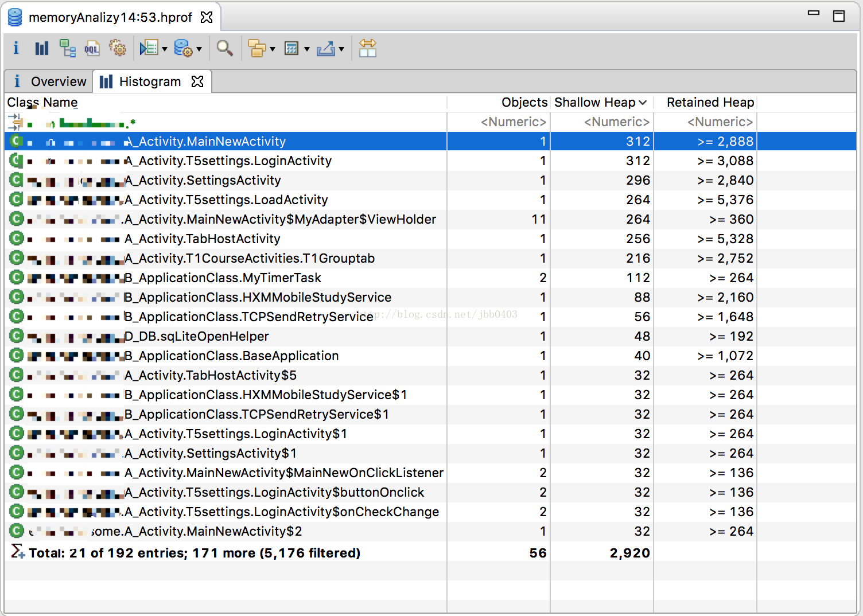Image resolution: width=863 pixels, height=616 pixels.
Task: Select the T5settings.LoginActivity row
Action: click(430, 161)
